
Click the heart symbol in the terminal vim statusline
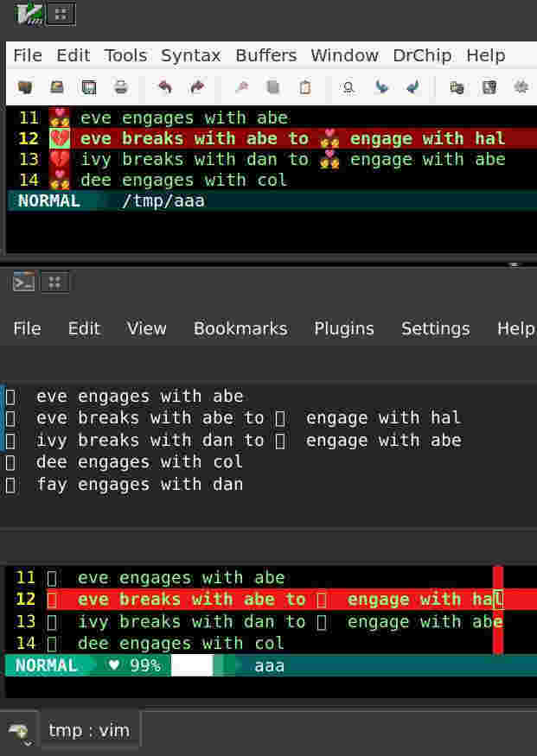pyautogui.click(x=114, y=665)
